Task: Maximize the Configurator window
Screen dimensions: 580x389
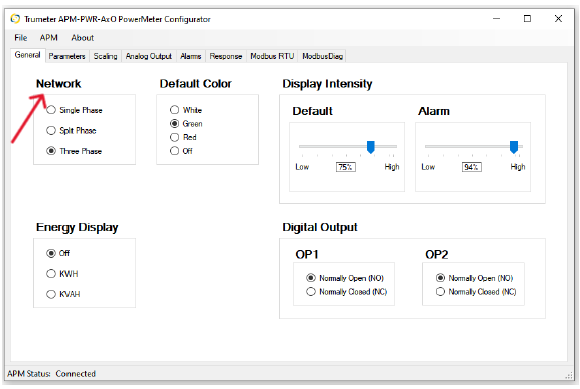Action: [x=527, y=18]
